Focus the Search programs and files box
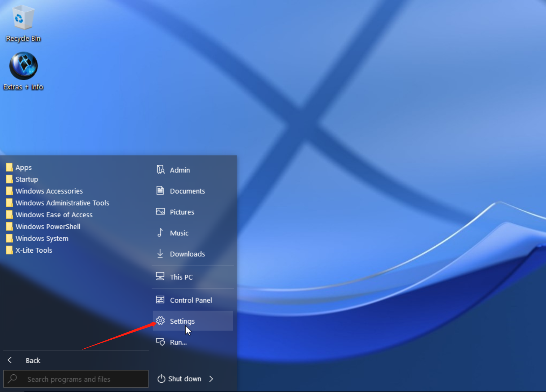Viewport: 546px width, 392px height. 76,379
